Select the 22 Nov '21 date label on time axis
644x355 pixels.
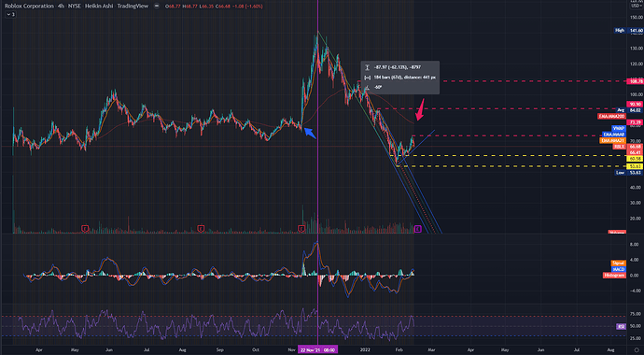pyautogui.click(x=318, y=349)
